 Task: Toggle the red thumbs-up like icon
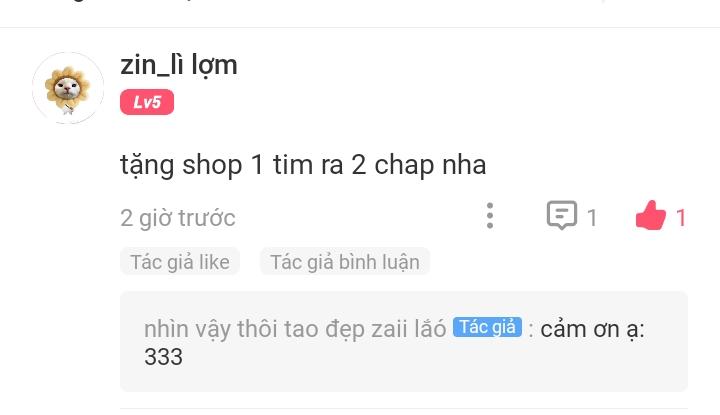(x=651, y=215)
